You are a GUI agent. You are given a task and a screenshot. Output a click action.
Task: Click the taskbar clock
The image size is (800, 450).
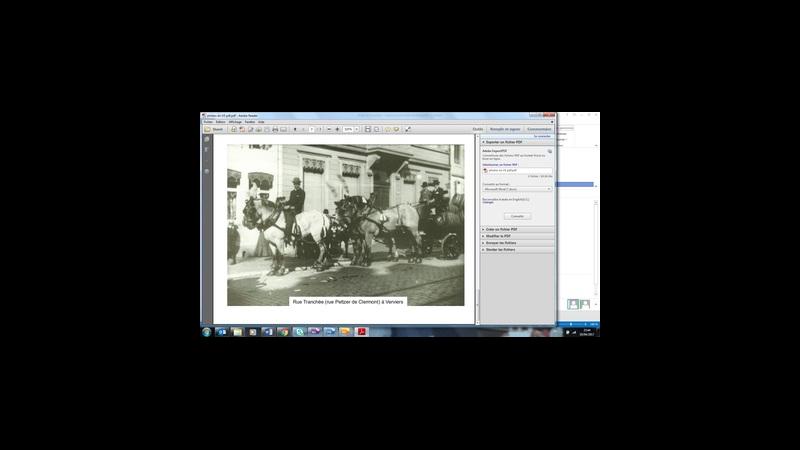[x=587, y=332]
